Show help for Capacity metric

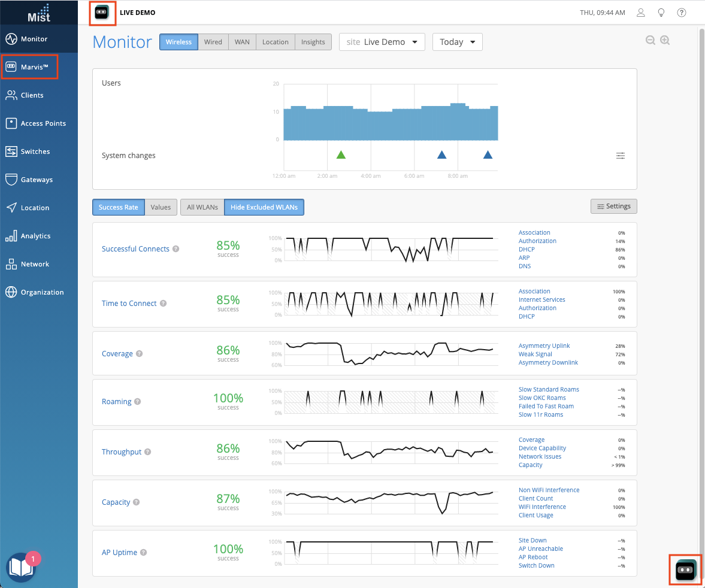136,502
